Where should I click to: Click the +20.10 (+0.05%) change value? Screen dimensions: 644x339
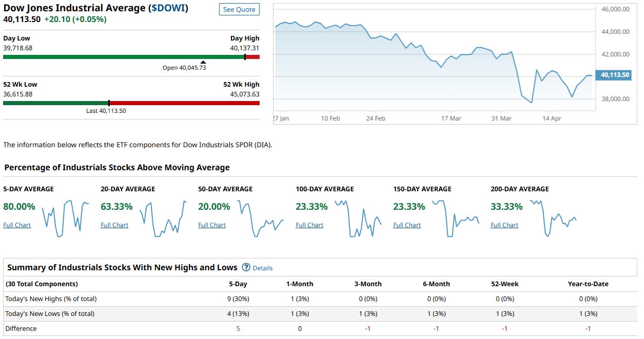[x=75, y=19]
